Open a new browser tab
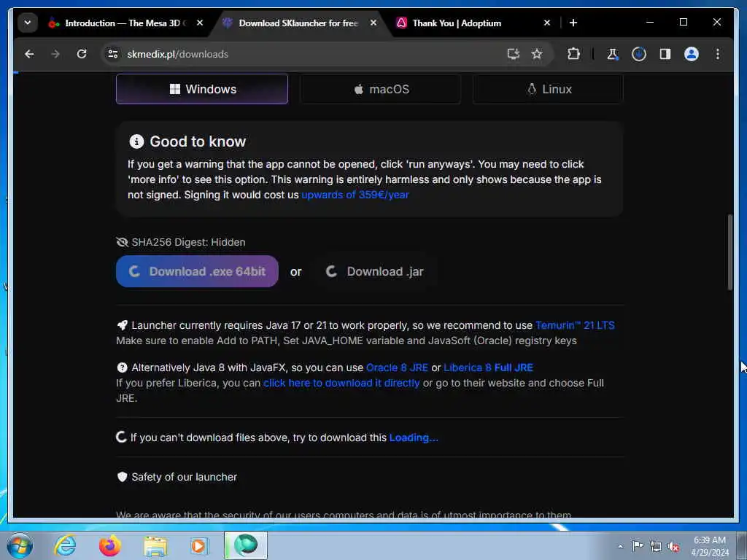This screenshot has width=747, height=560. (573, 23)
